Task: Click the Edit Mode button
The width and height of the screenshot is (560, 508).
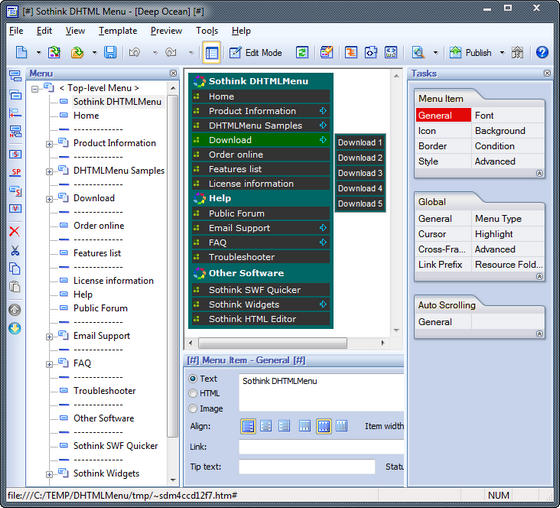Action: pyautogui.click(x=255, y=53)
